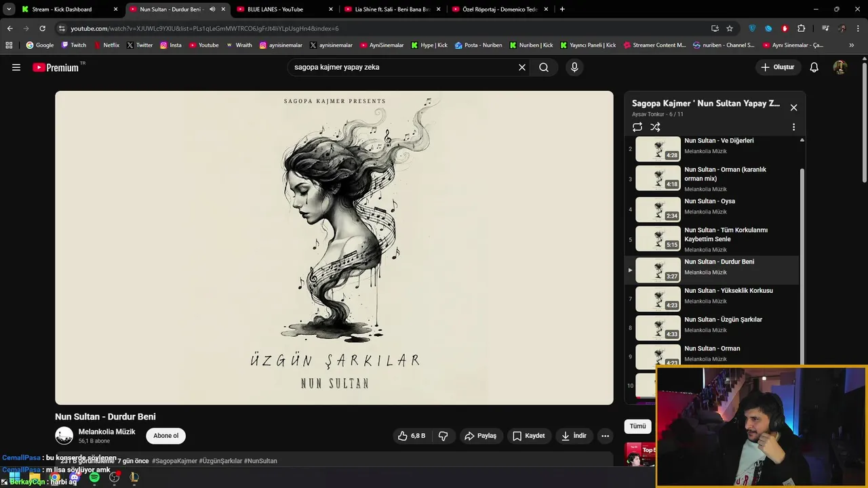
Task: Close the BLUE LANES tab
Action: tap(330, 9)
